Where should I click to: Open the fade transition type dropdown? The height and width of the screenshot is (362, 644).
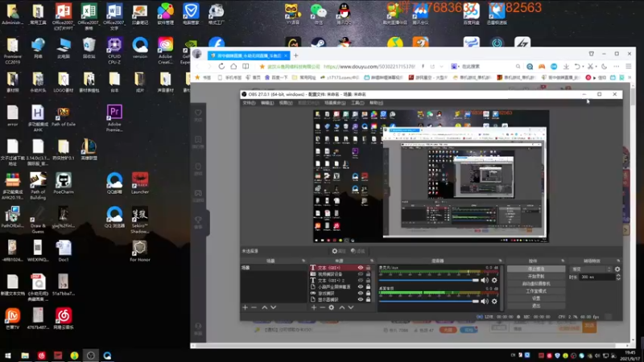591,269
